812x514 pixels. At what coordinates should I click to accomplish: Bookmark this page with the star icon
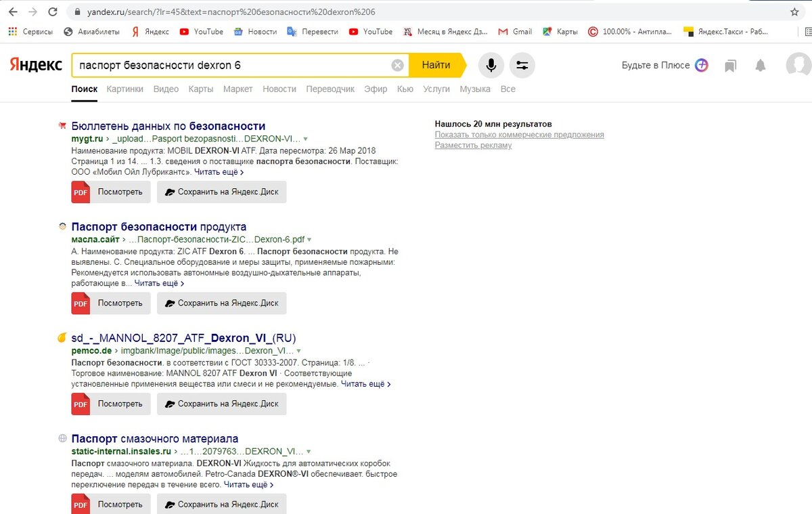(794, 12)
